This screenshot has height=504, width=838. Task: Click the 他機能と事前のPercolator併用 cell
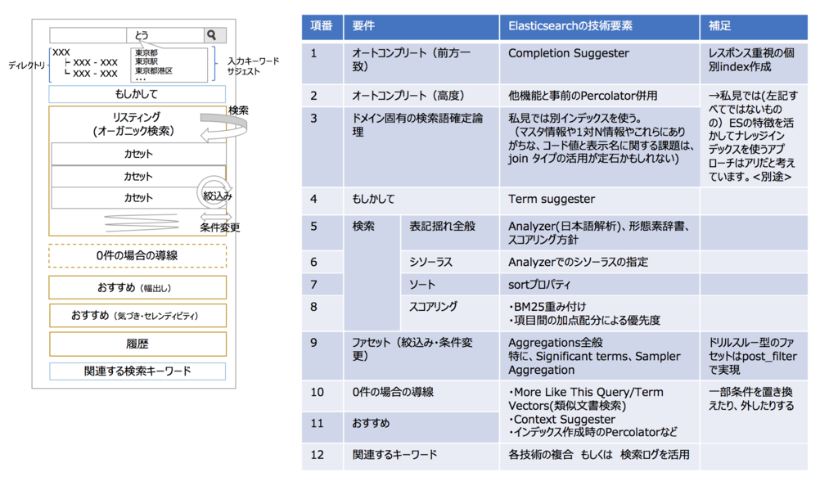(x=599, y=96)
